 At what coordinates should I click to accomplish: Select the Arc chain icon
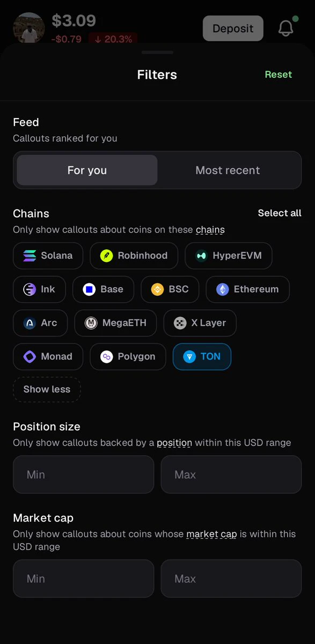[30, 323]
